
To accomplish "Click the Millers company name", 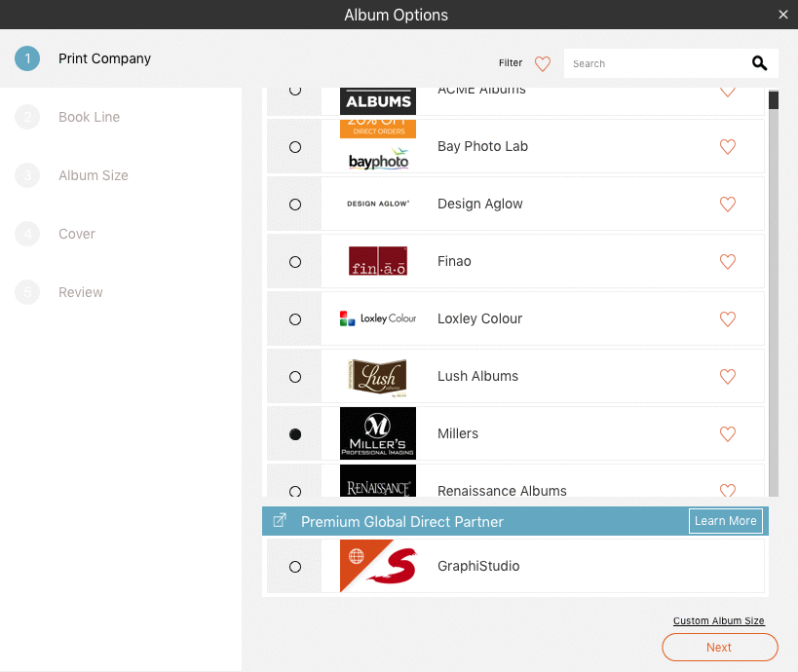I will pyautogui.click(x=458, y=434).
